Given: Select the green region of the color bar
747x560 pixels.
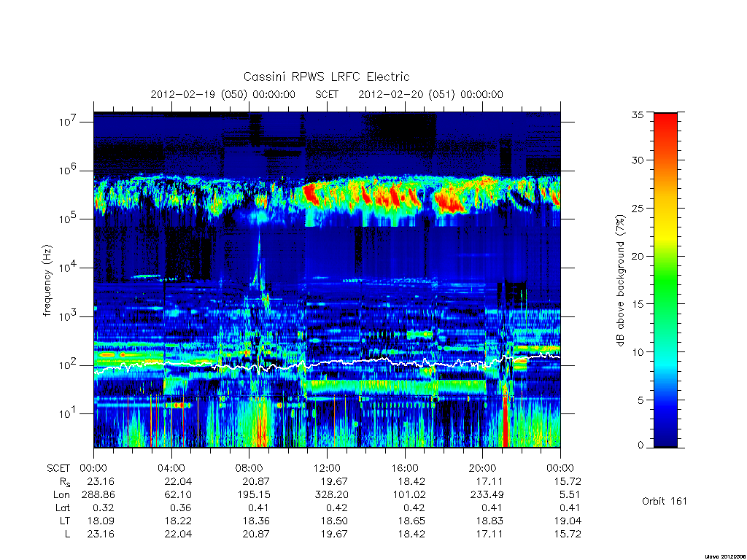Looking at the screenshot, I should (665, 281).
